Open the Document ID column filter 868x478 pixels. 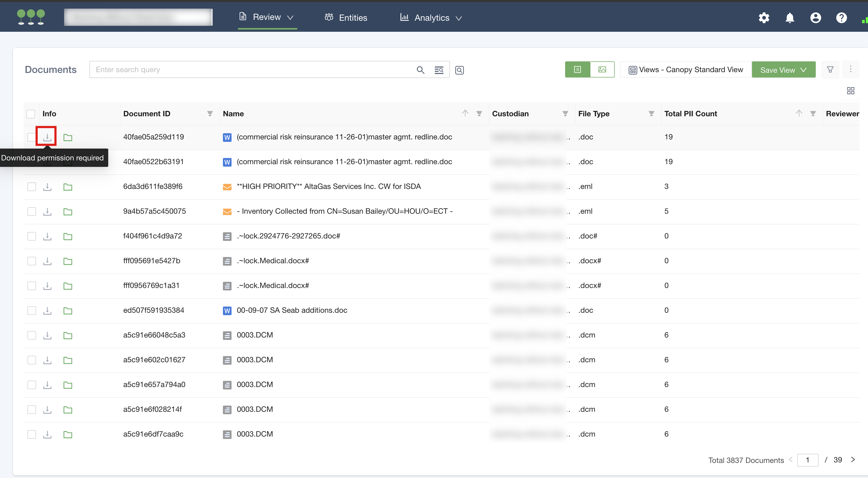tap(210, 114)
